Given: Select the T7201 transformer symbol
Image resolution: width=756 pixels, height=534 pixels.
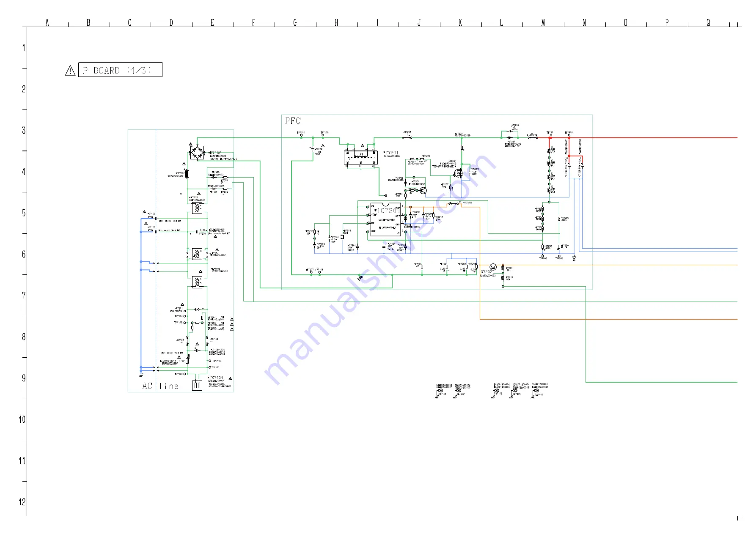Looking at the screenshot, I should point(360,158).
